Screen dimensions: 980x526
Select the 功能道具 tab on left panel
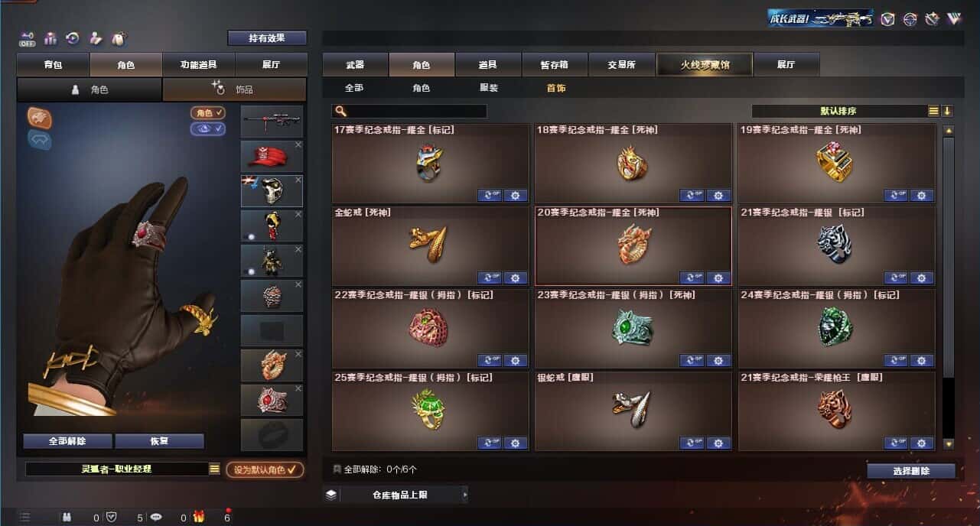pyautogui.click(x=199, y=65)
